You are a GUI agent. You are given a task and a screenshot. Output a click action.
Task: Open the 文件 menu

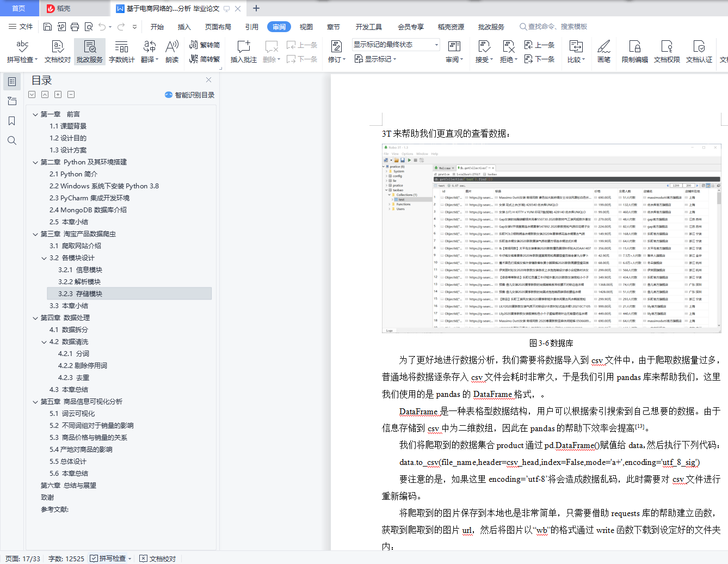tap(21, 27)
